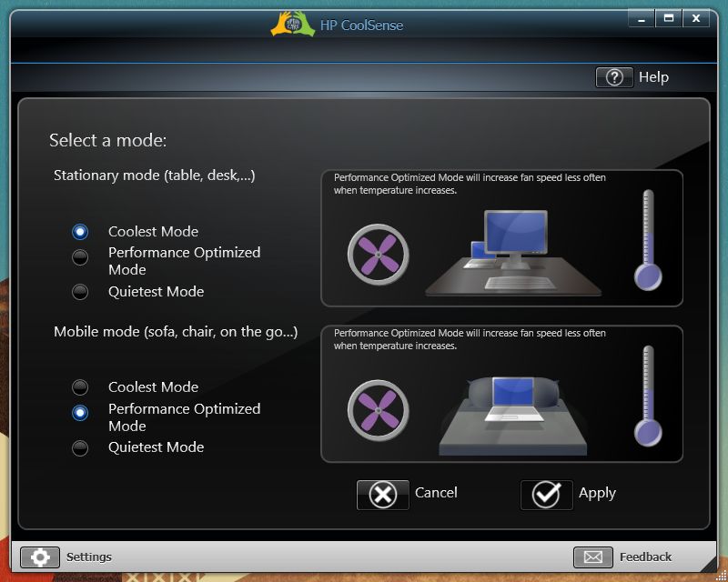Select Coolest Mode under Mobile mode
This screenshot has height=582, width=728.
coord(80,387)
